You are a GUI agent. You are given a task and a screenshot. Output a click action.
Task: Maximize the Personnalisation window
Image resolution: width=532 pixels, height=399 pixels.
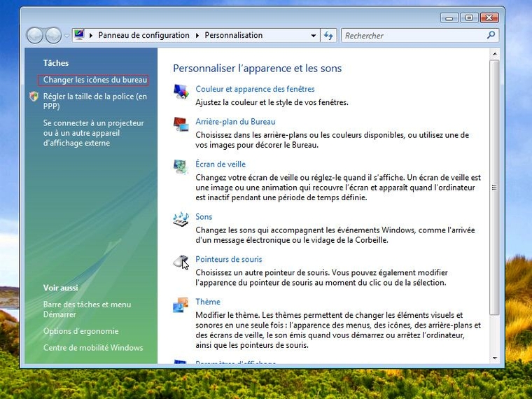click(x=469, y=17)
